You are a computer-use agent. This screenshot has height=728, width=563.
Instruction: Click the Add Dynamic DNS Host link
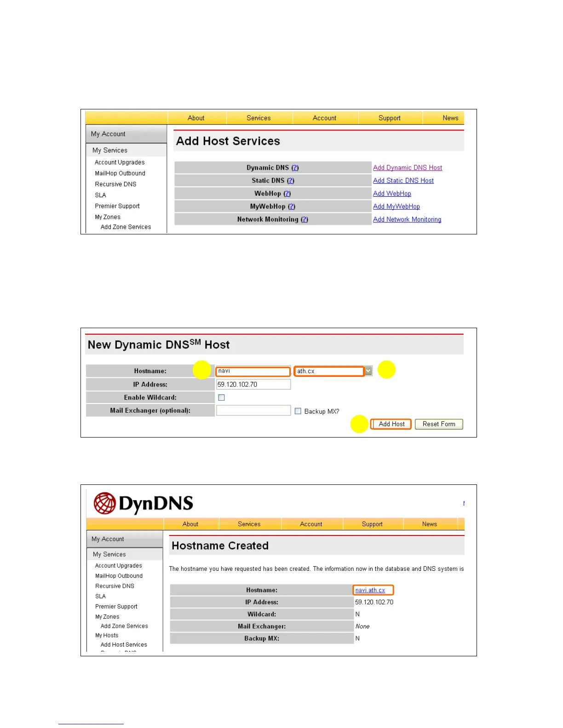[x=408, y=168]
